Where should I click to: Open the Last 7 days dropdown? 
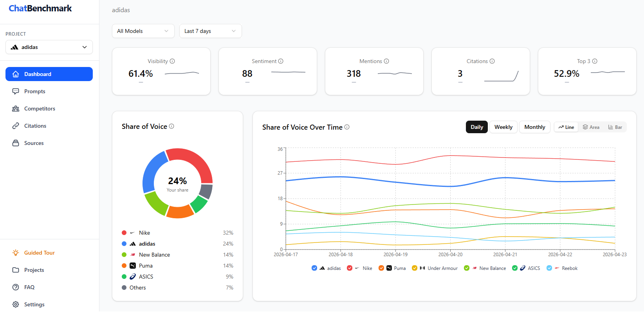211,31
